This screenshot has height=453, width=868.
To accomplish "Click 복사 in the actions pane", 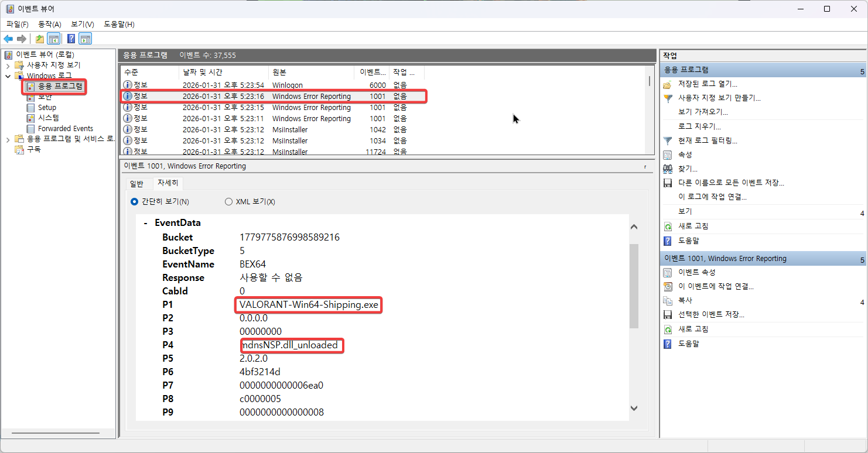I will click(x=685, y=300).
